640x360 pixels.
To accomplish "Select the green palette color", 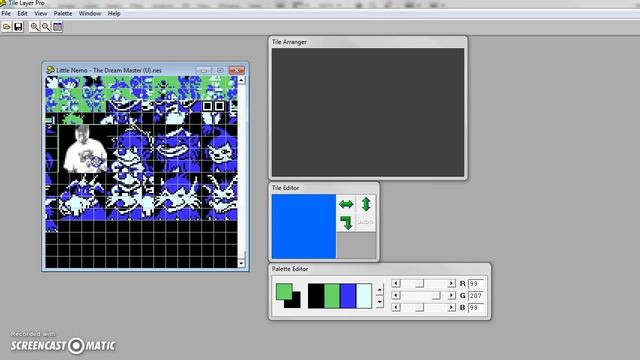I will [x=332, y=296].
